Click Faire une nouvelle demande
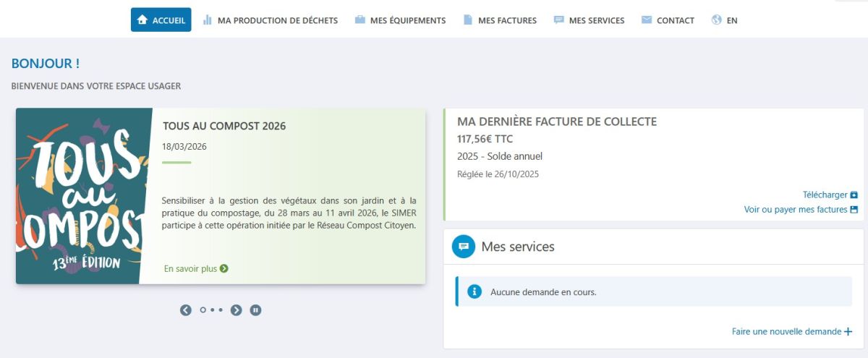 click(787, 331)
